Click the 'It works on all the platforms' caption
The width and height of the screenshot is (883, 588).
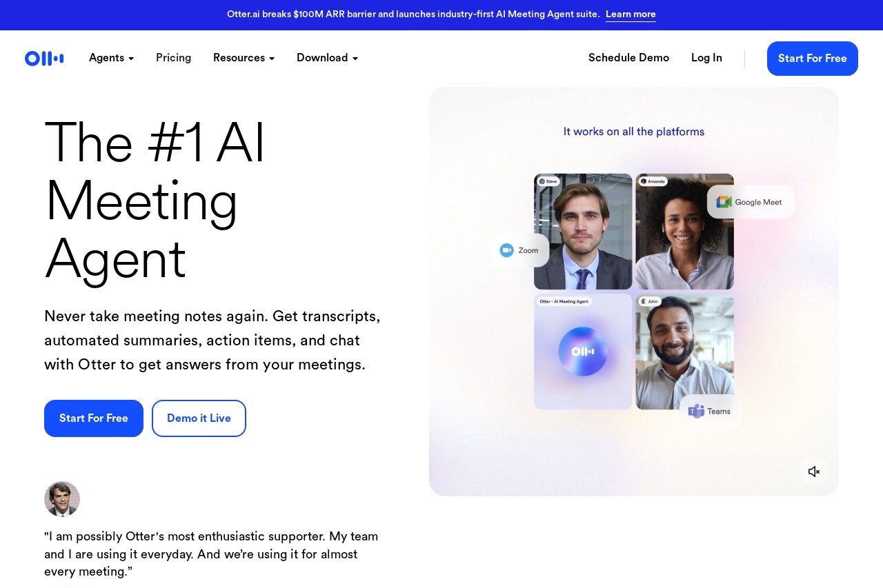634,132
